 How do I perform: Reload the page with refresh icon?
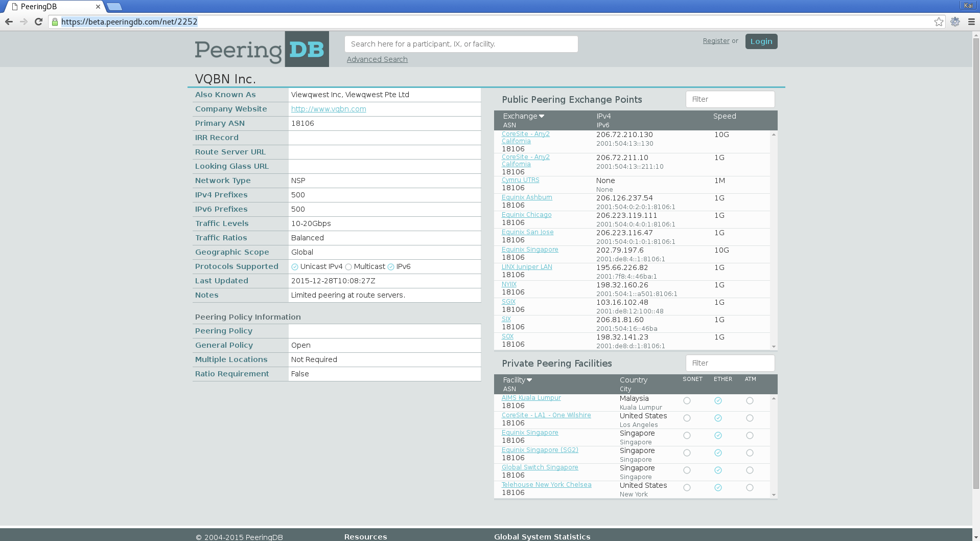click(38, 21)
